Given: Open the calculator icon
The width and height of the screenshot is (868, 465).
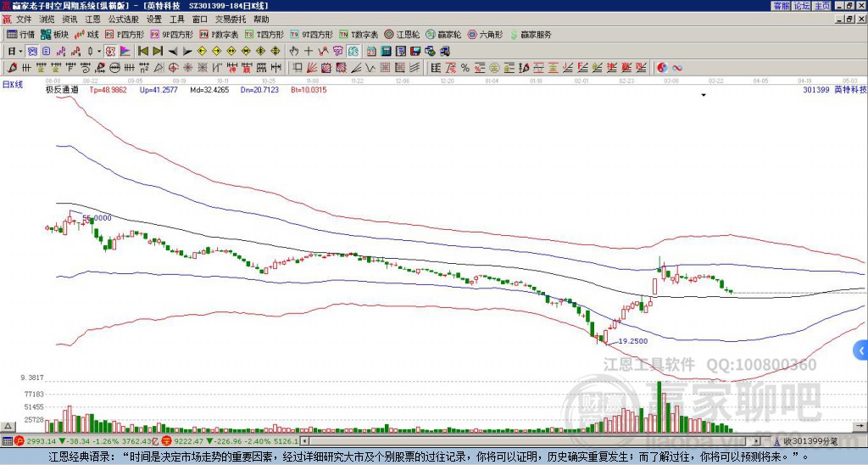Looking at the screenshot, I should (386, 52).
